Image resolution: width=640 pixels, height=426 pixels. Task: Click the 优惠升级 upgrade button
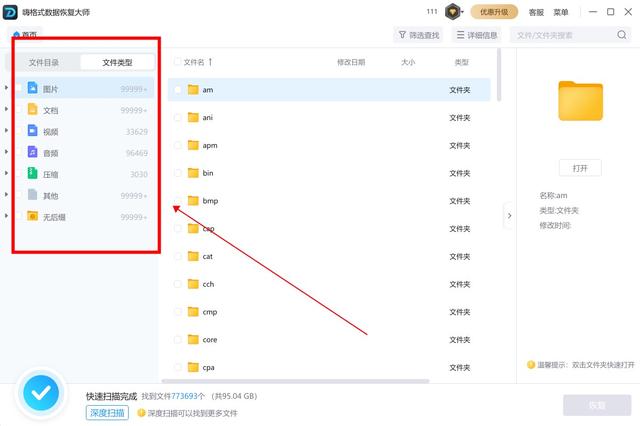click(x=494, y=12)
